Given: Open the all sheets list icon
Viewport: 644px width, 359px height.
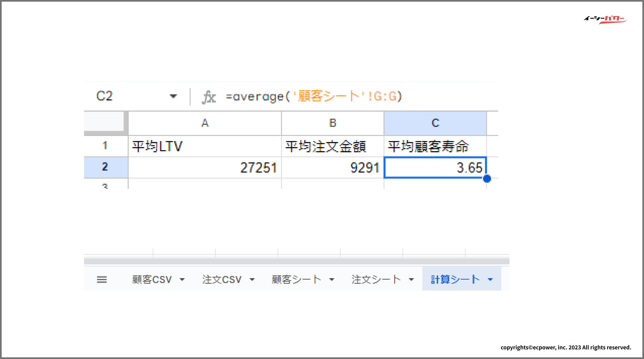Looking at the screenshot, I should pyautogui.click(x=102, y=280).
